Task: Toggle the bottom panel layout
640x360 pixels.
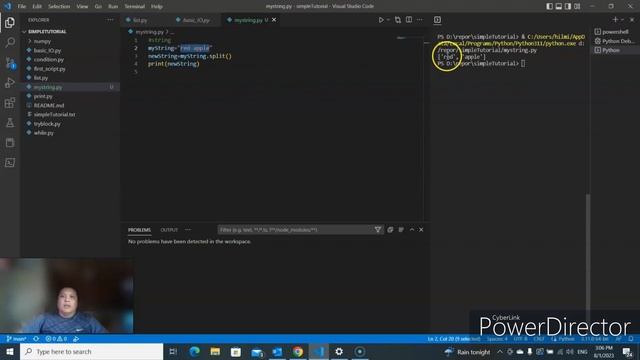Action: tap(559, 6)
